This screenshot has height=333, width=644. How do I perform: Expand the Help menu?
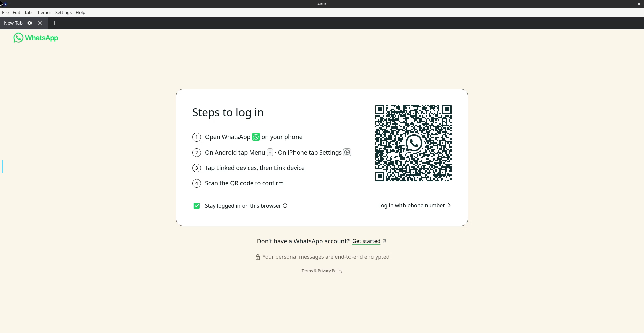80,12
